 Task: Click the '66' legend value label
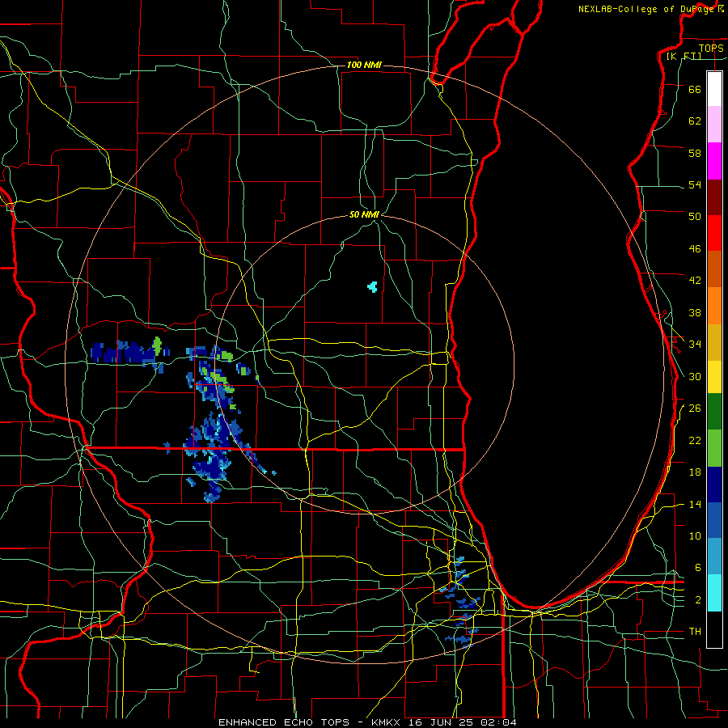pyautogui.click(x=695, y=89)
